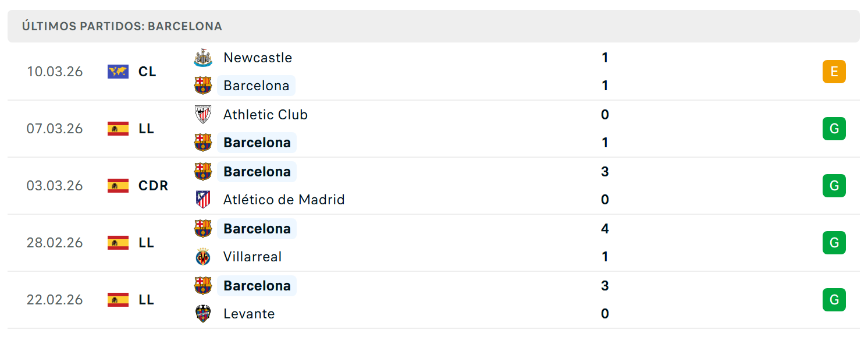This screenshot has height=337, width=868.
Task: Click the CDR competition label
Action: (154, 186)
